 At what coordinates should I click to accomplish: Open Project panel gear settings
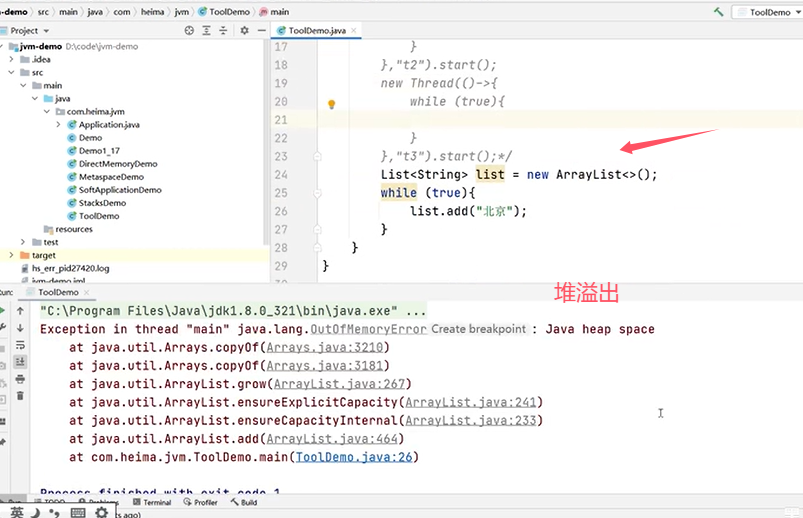(x=244, y=31)
